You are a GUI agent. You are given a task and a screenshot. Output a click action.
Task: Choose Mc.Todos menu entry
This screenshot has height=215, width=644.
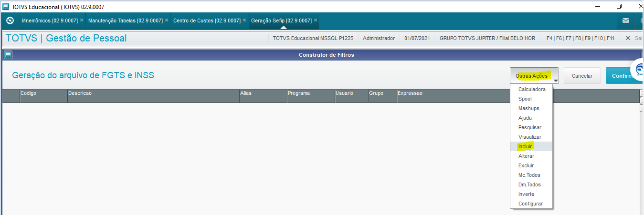(531, 175)
